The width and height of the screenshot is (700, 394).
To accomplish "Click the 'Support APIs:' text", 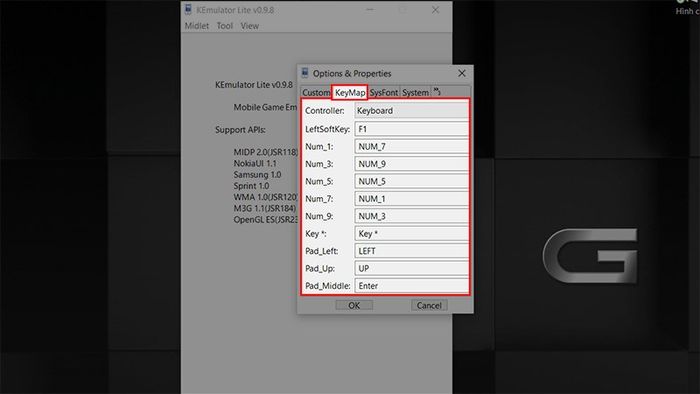I will click(240, 130).
